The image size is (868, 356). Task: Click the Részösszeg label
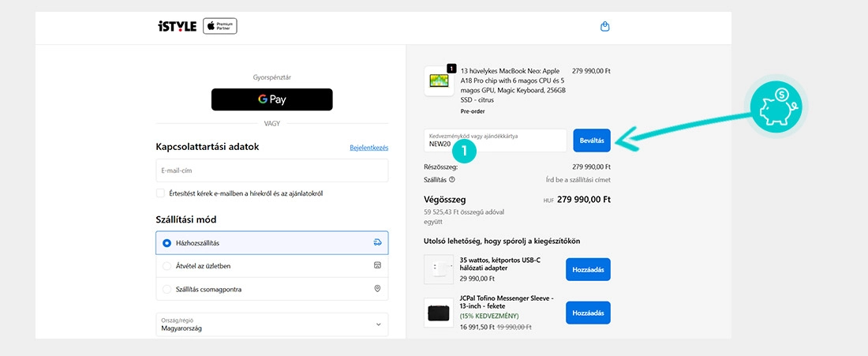(x=441, y=167)
